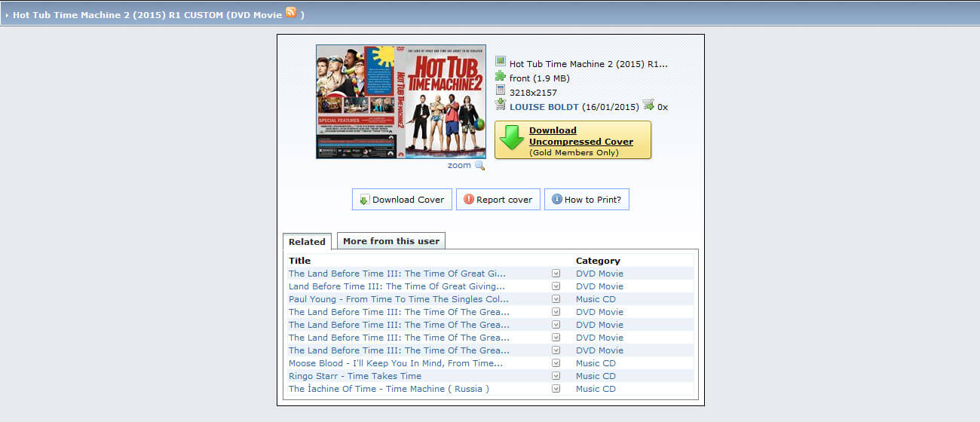This screenshot has height=422, width=980.
Task: Open Ringo Starr - Time Takes Time link
Action: (355, 376)
